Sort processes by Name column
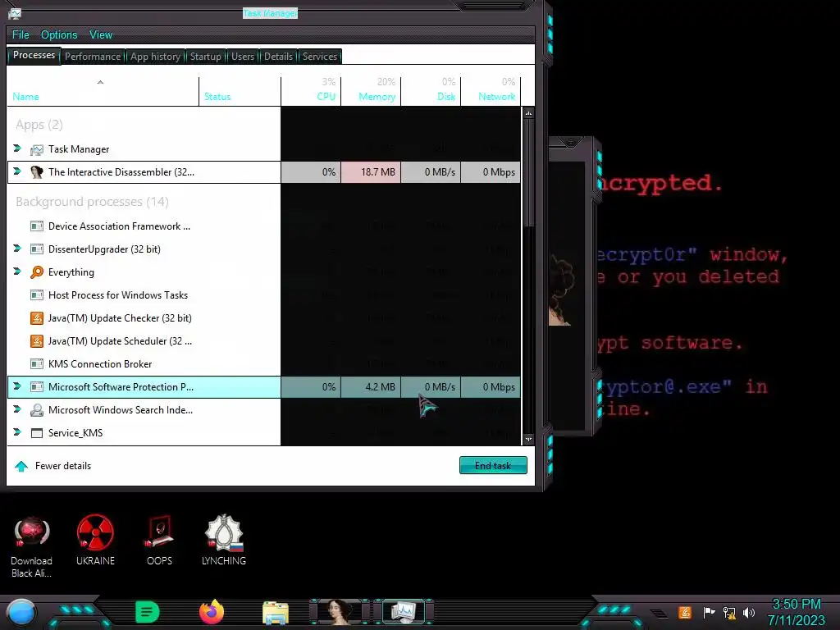 point(103,91)
